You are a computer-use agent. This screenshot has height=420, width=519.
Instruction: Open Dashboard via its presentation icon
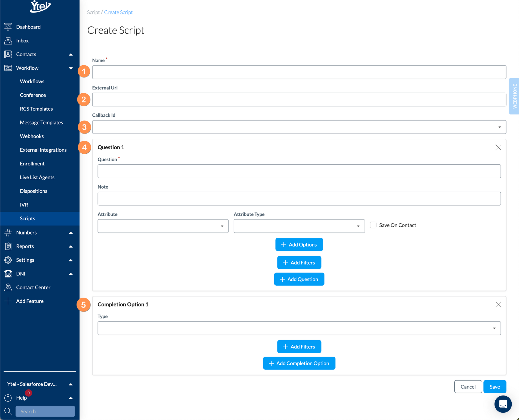[8, 27]
